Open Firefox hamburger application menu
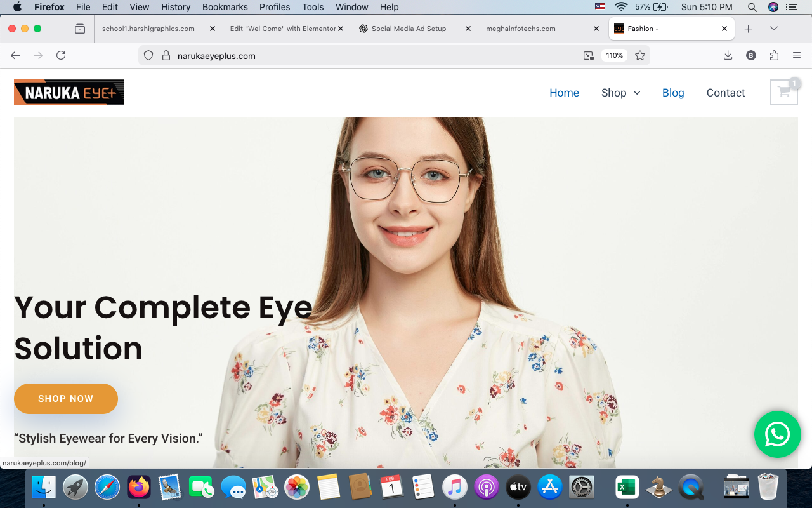Viewport: 812px width, 508px height. pyautogui.click(x=797, y=56)
